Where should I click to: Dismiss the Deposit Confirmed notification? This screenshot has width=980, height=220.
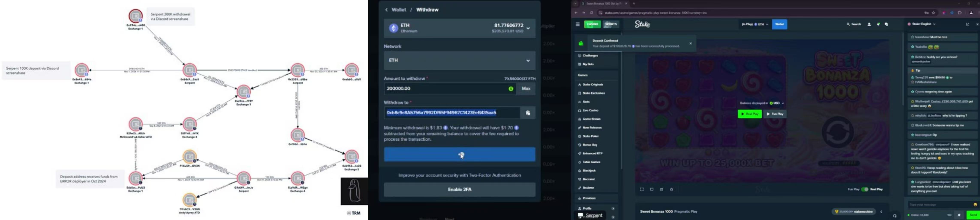[x=691, y=43]
